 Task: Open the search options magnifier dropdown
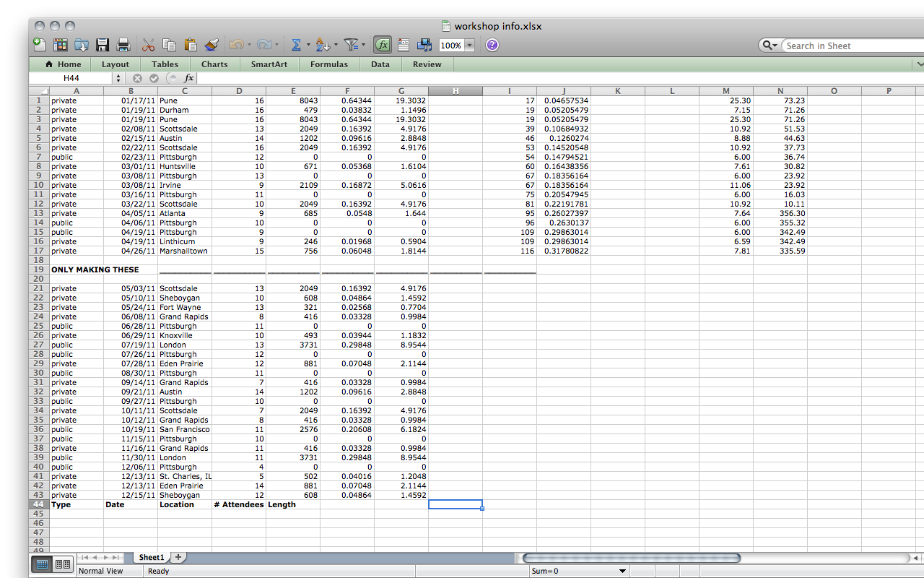tap(770, 46)
